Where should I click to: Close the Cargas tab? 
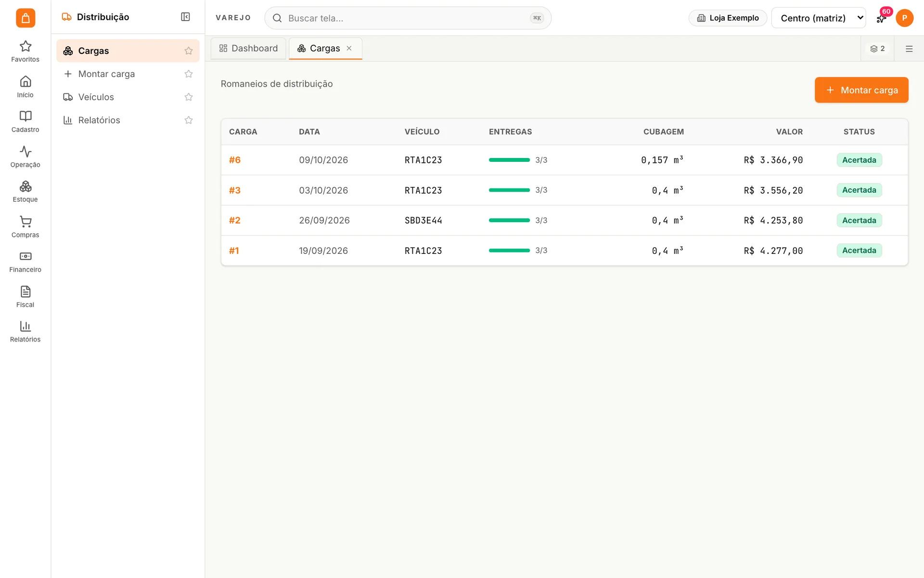(x=349, y=48)
